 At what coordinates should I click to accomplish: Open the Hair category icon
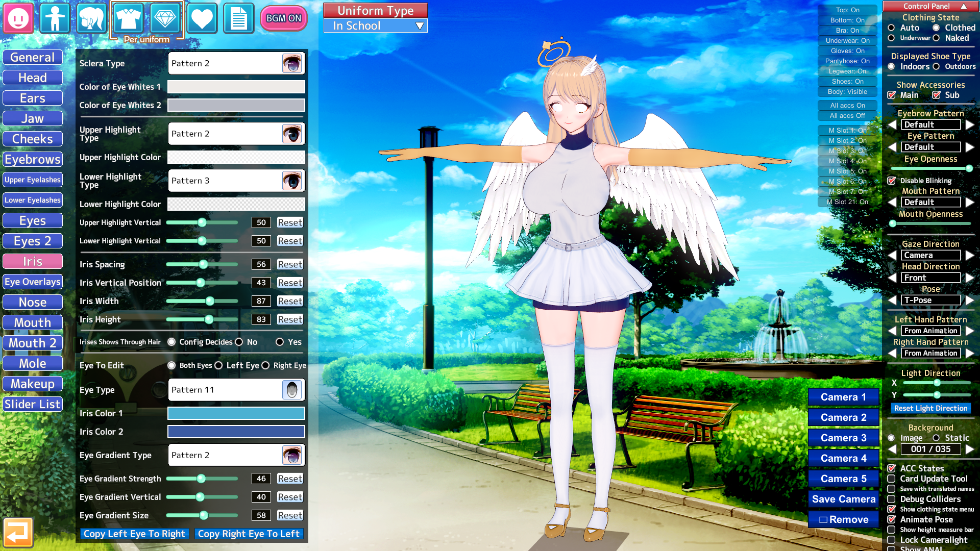pyautogui.click(x=91, y=18)
